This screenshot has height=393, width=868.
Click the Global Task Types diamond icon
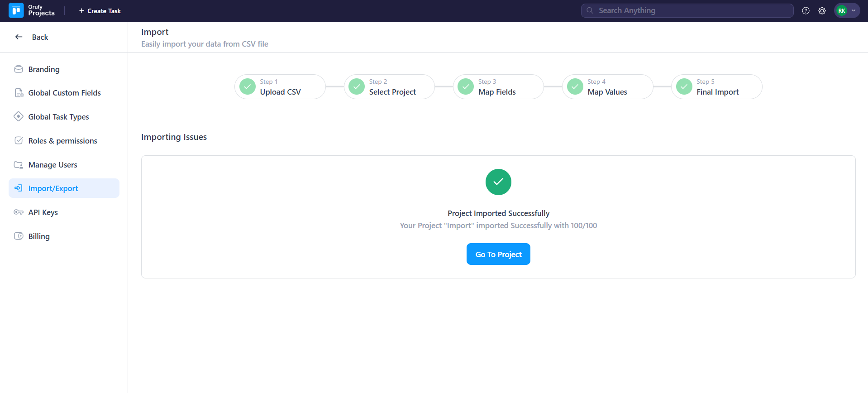point(19,117)
